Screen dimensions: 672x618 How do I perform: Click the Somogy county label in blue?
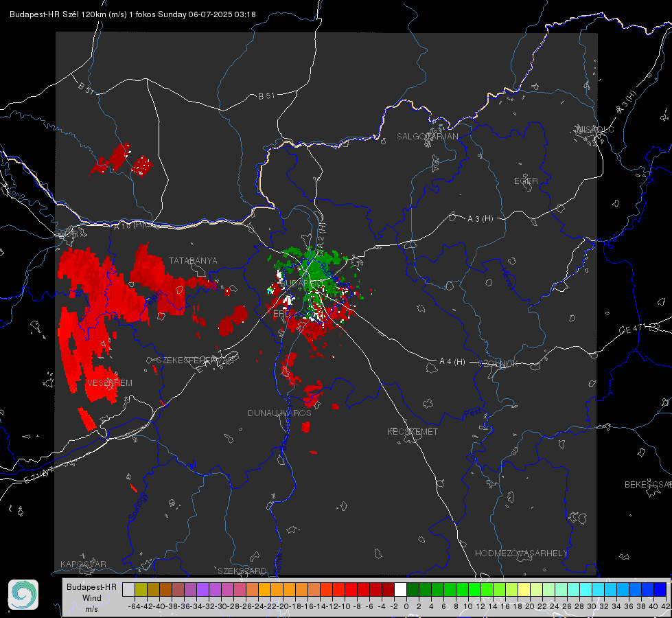coord(137,507)
